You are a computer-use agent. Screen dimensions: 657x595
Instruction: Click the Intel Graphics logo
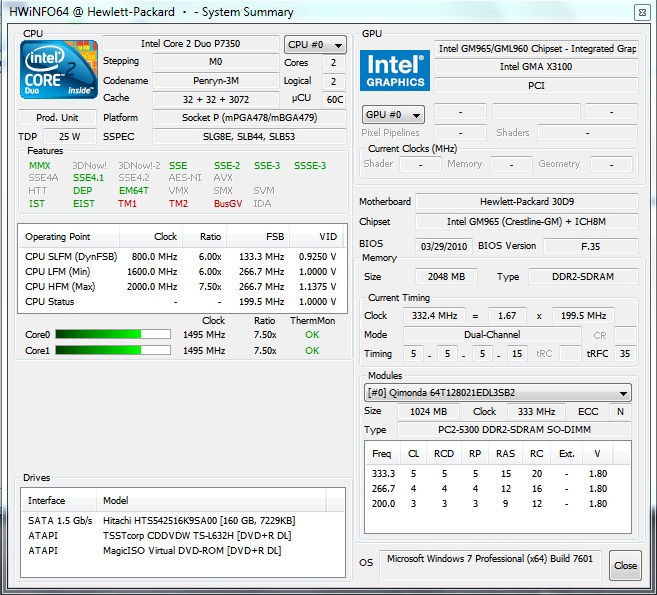tap(395, 70)
